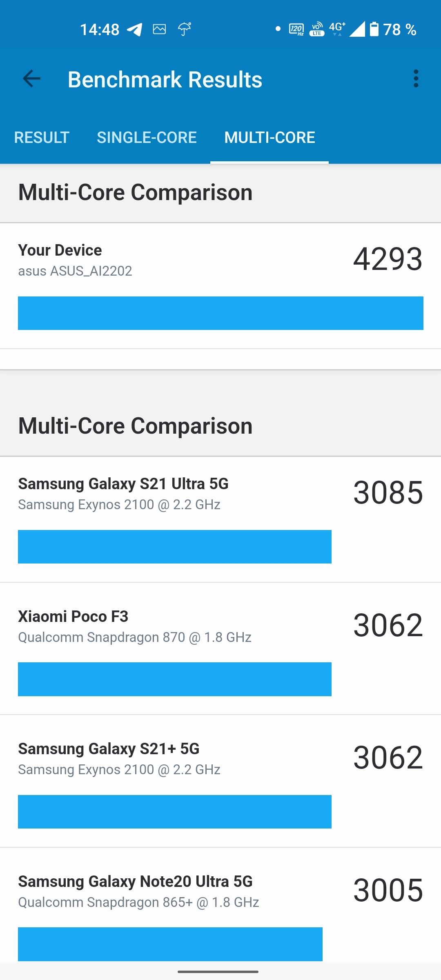Screen dimensions: 441x980
Task: Tap the 4293 multi-core score
Action: coord(388,259)
